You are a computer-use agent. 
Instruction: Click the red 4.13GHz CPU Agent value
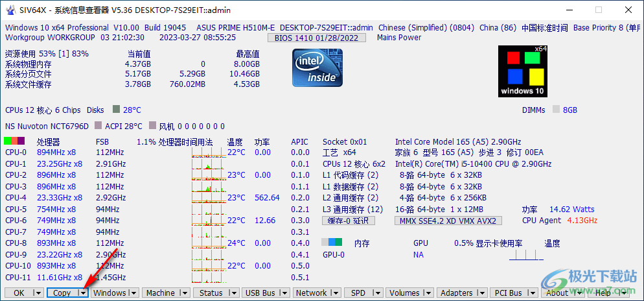[582, 221]
